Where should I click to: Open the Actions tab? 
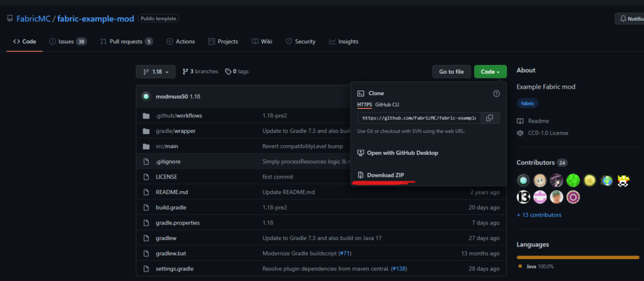pyautogui.click(x=181, y=42)
